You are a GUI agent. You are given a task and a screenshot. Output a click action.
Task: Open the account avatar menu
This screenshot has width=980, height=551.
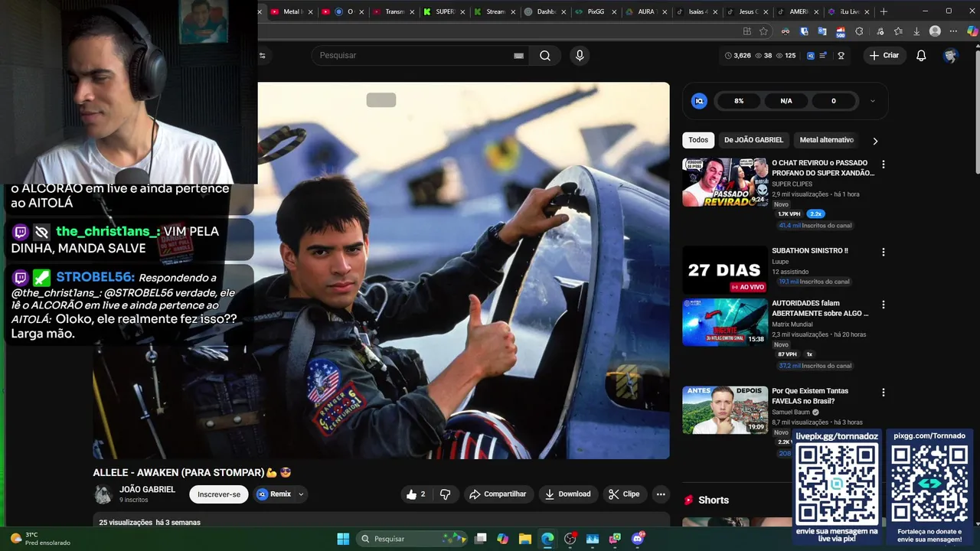[x=950, y=55]
